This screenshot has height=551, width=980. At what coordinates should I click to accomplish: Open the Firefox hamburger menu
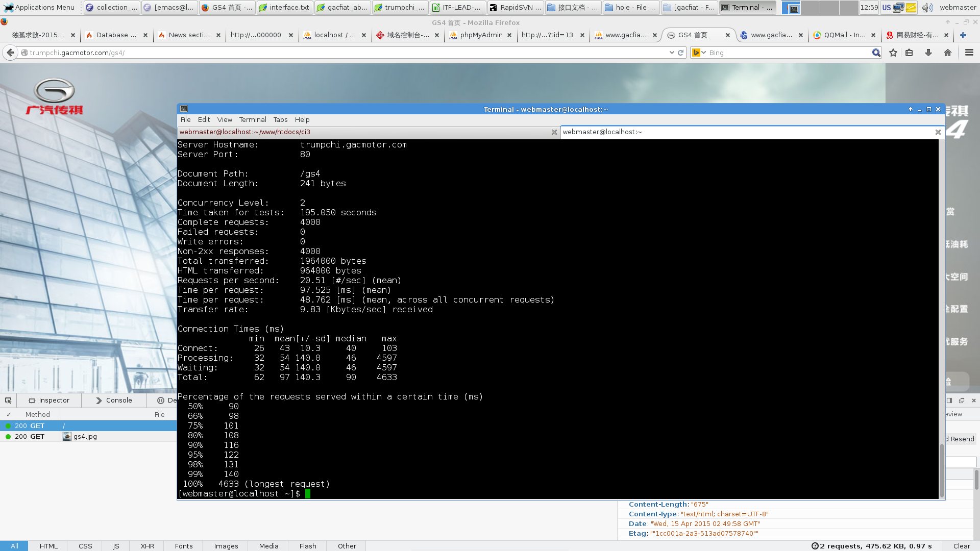(969, 53)
